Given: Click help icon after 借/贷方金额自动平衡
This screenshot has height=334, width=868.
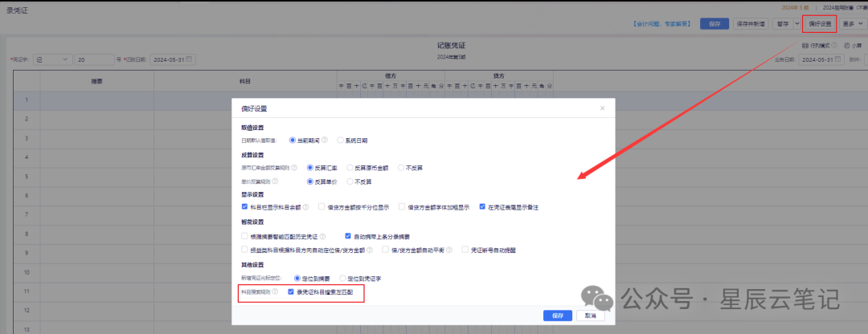Looking at the screenshot, I should click(x=449, y=250).
